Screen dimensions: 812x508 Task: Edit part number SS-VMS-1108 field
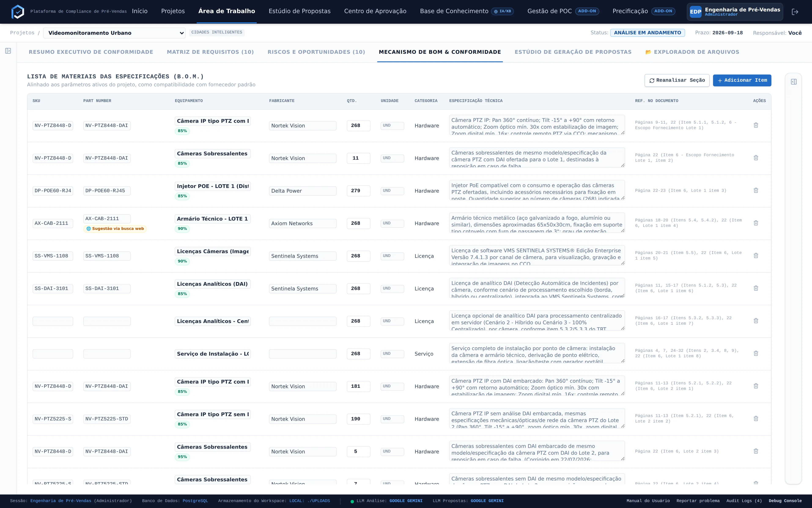point(107,256)
